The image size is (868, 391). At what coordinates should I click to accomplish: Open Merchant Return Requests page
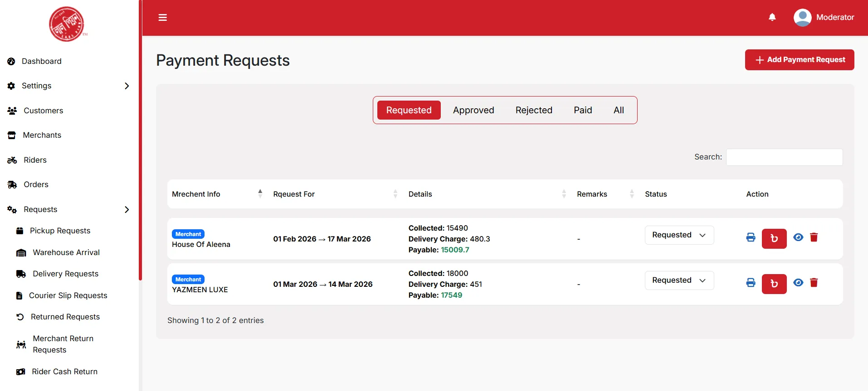63,344
